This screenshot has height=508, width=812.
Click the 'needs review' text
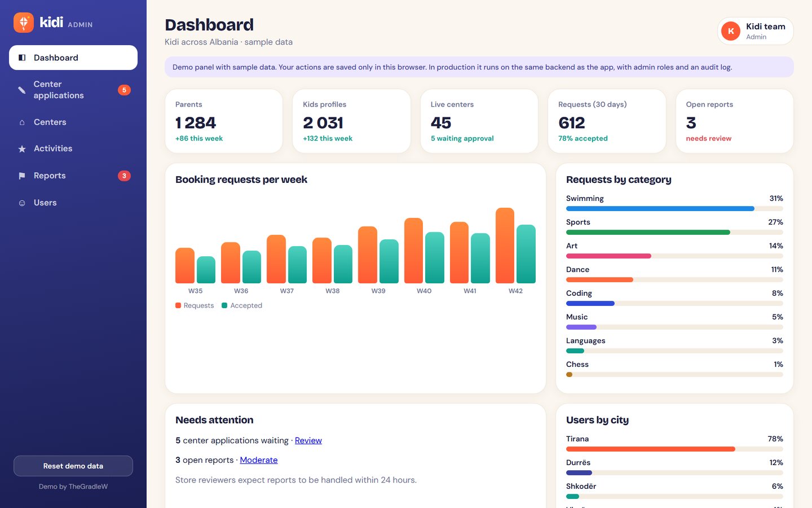709,138
